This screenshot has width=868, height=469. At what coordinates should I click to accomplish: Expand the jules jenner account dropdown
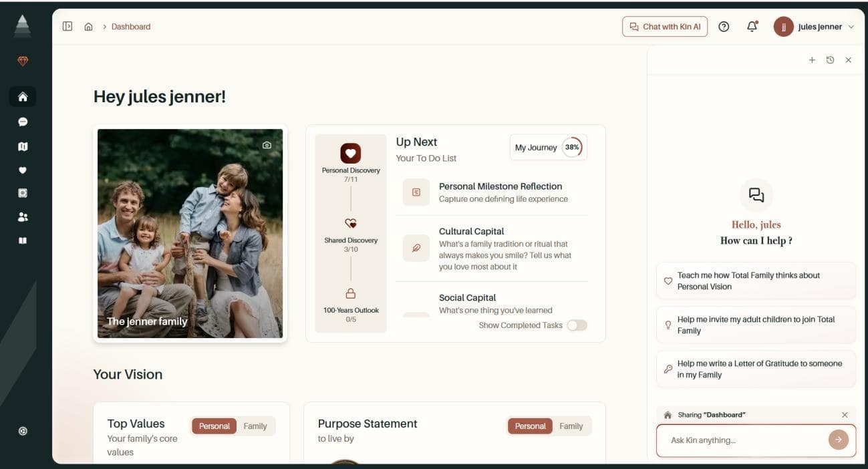[851, 27]
